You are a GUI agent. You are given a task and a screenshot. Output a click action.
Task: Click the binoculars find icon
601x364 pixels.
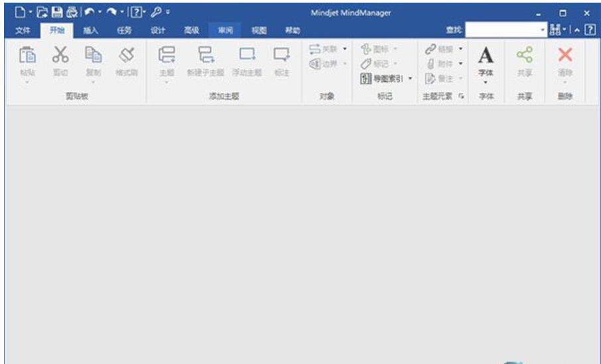tap(555, 29)
